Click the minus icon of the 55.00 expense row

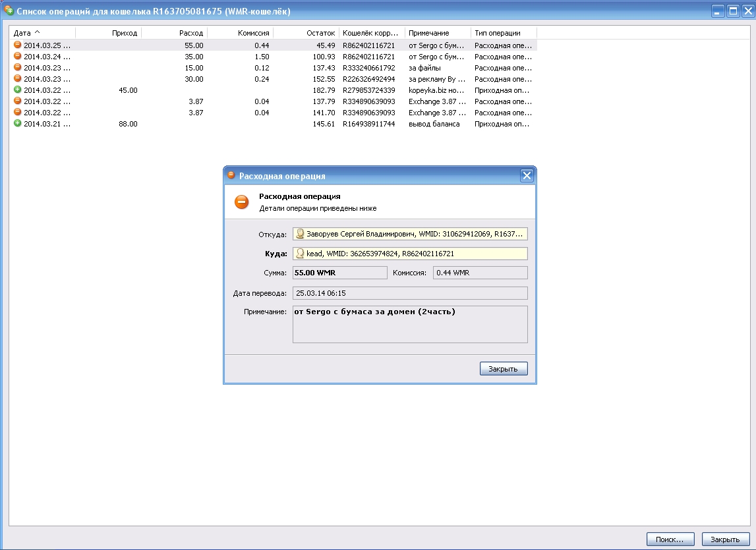coord(18,45)
